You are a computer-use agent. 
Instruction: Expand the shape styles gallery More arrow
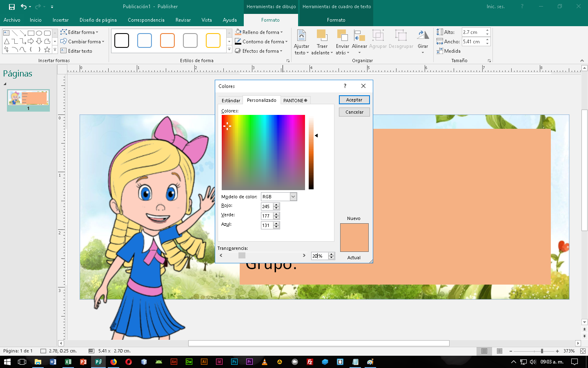(x=229, y=50)
